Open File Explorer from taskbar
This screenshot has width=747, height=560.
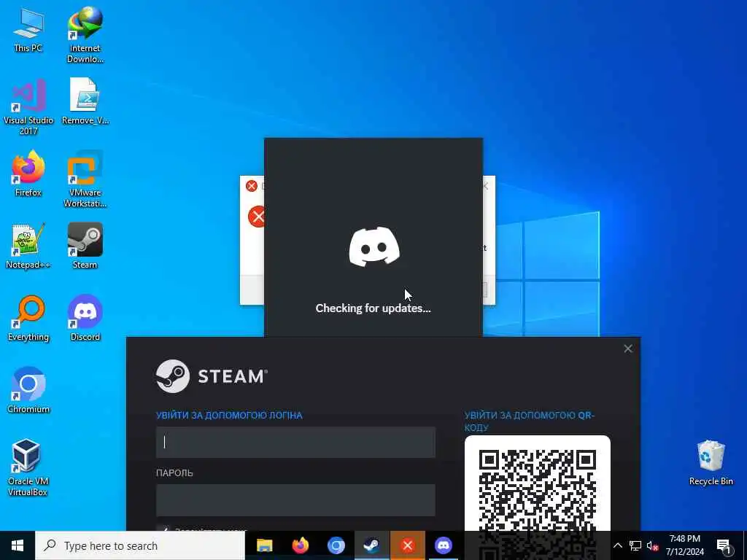point(264,545)
